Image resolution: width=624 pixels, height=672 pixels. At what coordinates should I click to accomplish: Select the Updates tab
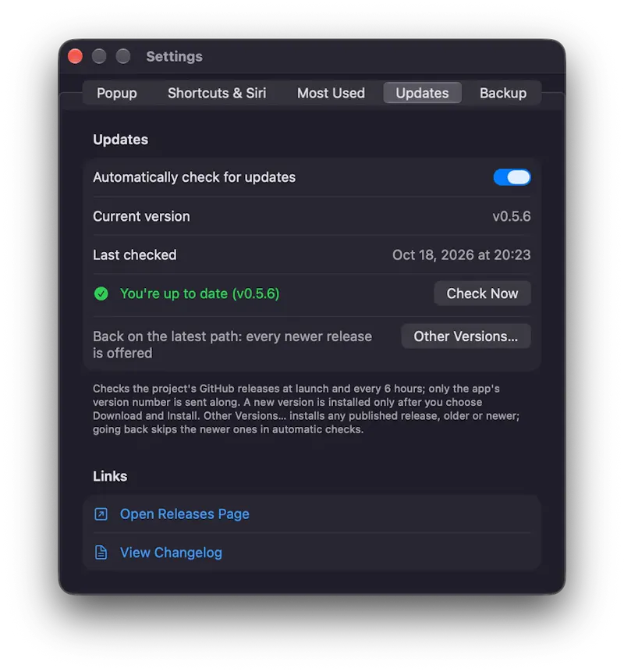(x=422, y=93)
